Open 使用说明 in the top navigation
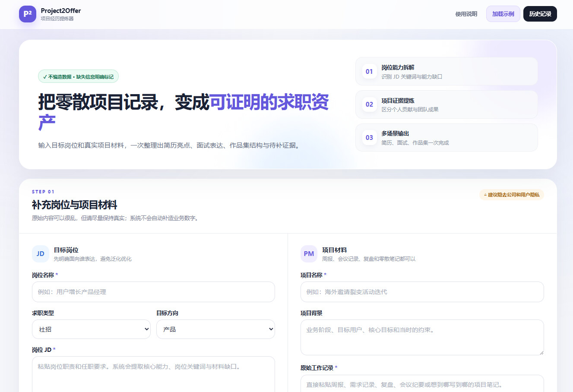The image size is (573, 392). (x=466, y=14)
